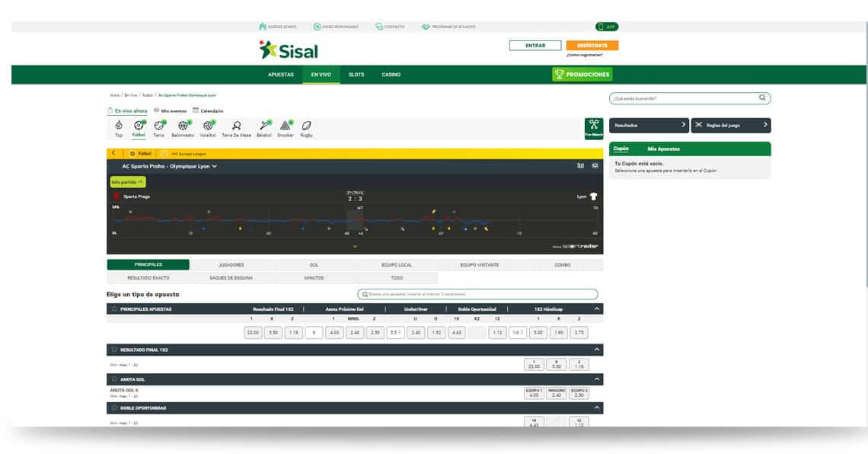Screen dimensions: 868x454
Task: Open the live stream view icon
Action: [595, 165]
